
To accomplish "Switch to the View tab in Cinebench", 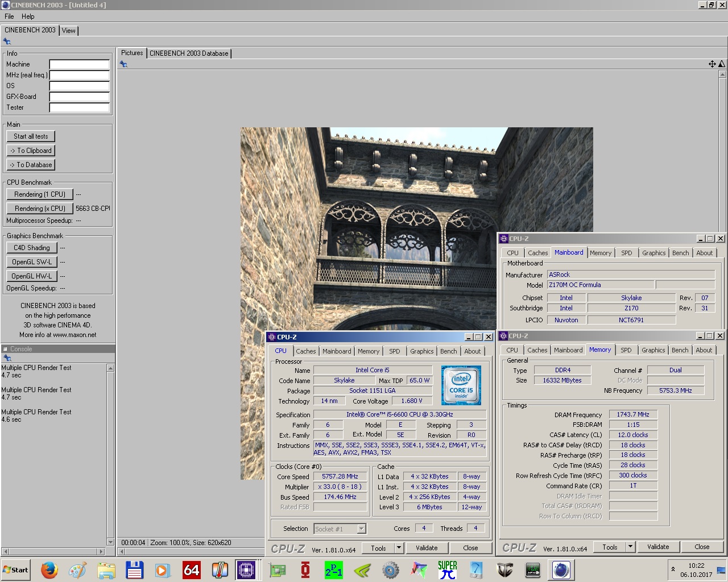I will 69,31.
